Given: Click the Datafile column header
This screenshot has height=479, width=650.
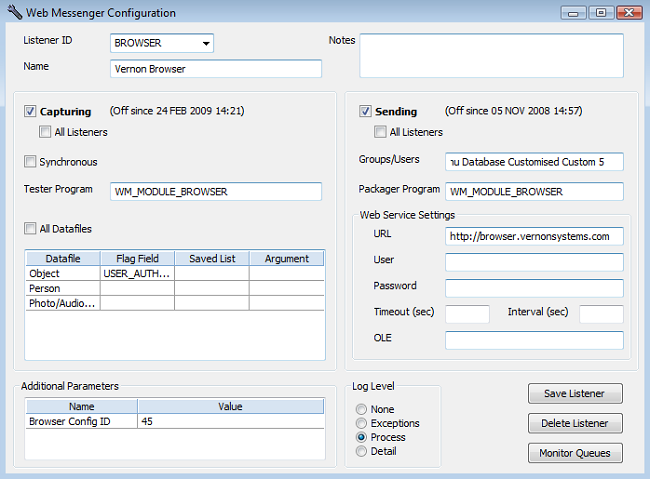Looking at the screenshot, I should [63, 258].
